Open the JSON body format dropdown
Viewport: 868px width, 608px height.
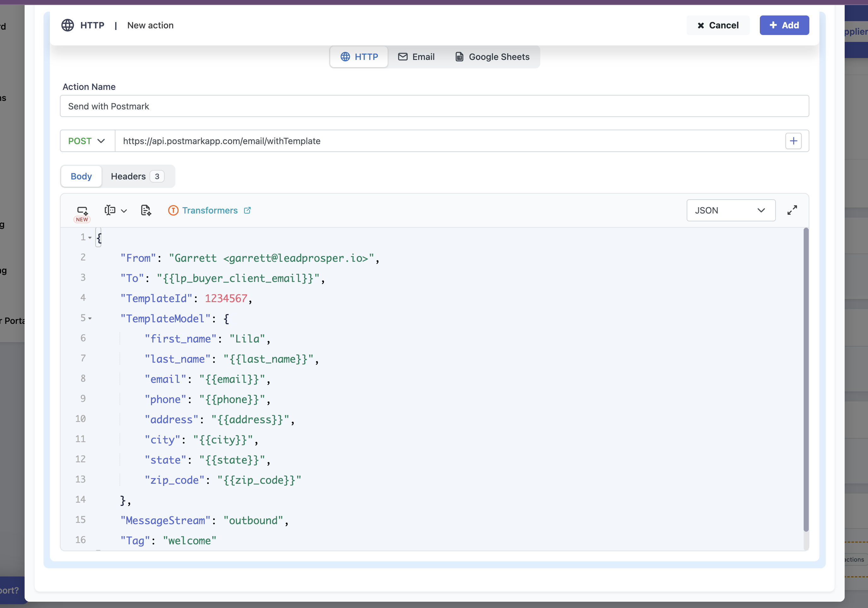[730, 210]
